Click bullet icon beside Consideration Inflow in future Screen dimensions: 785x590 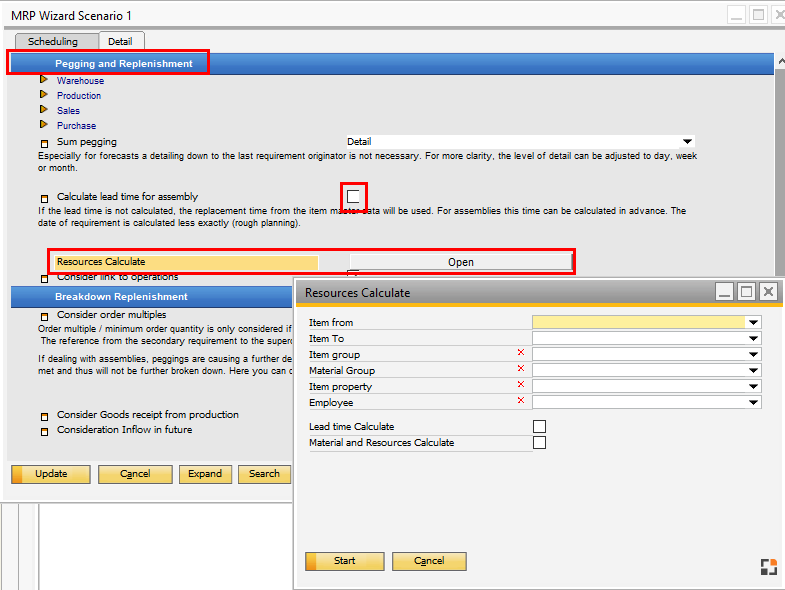click(x=44, y=431)
